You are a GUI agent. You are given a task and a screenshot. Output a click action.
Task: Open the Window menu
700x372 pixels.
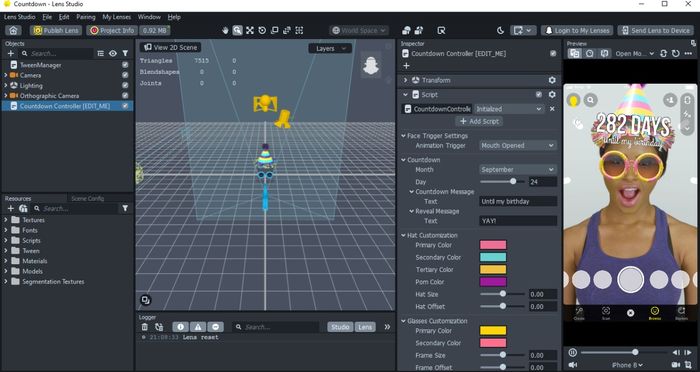click(149, 17)
